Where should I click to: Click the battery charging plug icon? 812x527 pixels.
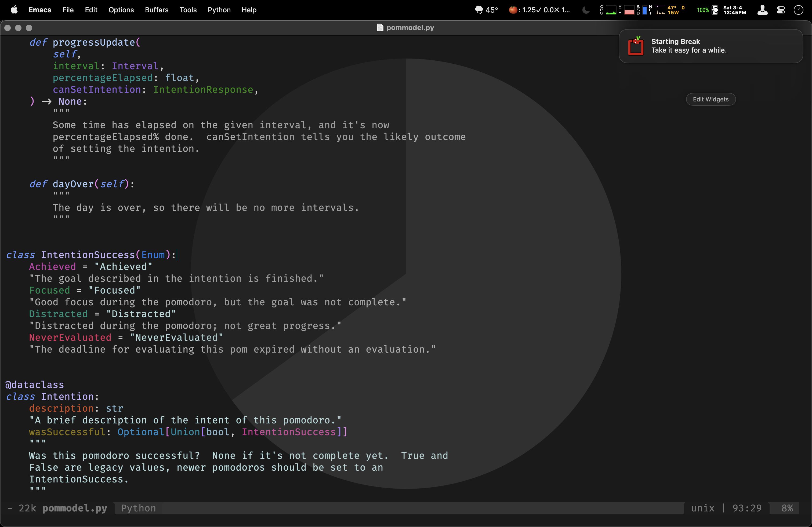click(715, 10)
